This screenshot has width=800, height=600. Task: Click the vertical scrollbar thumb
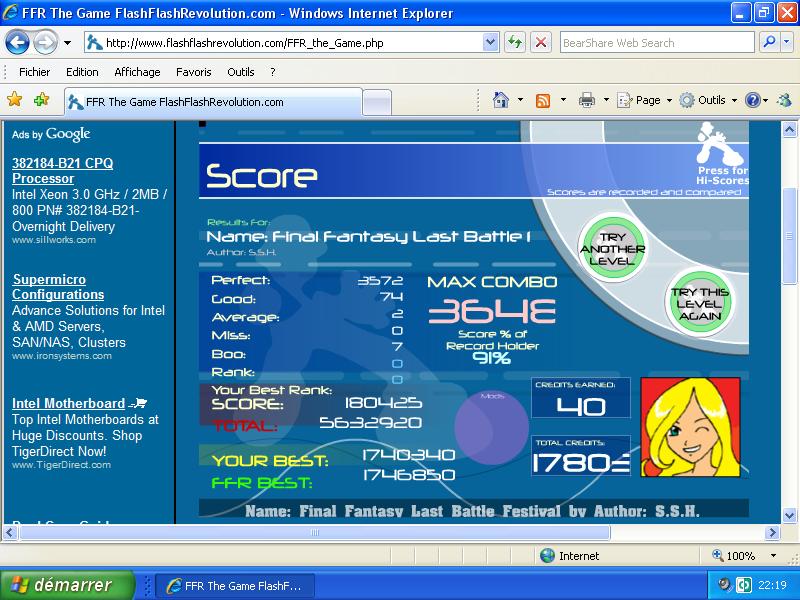tap(789, 236)
